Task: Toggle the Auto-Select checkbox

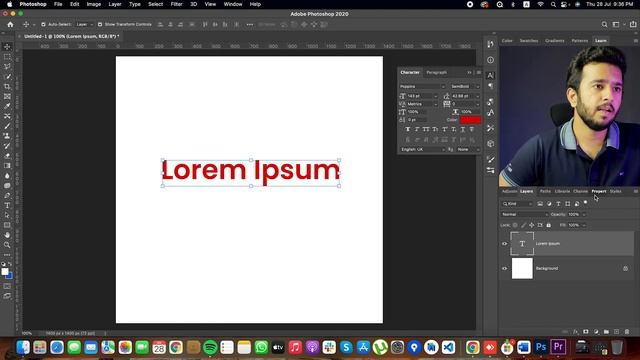Action: coord(43,24)
